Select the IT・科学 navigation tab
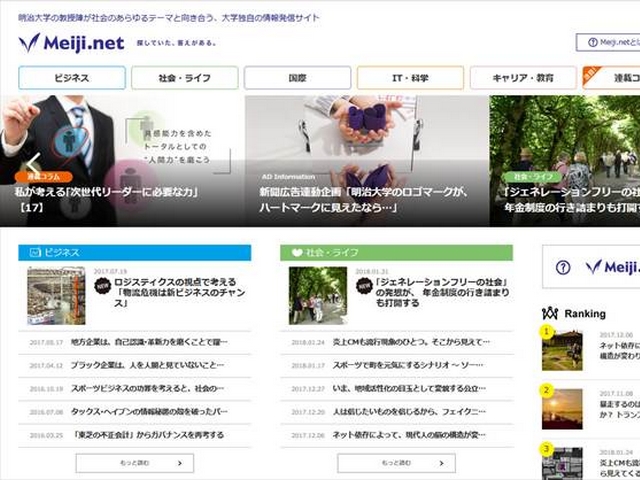The height and width of the screenshot is (480, 640). 410,78
